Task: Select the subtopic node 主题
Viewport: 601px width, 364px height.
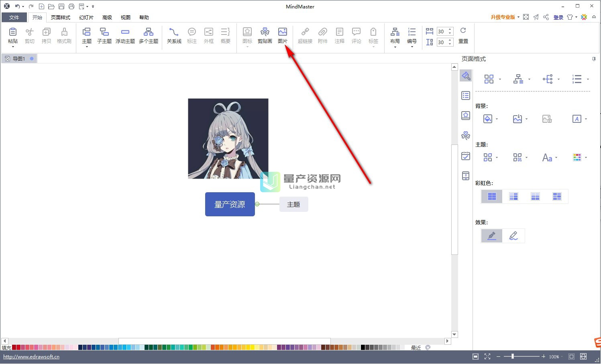Action: point(293,204)
